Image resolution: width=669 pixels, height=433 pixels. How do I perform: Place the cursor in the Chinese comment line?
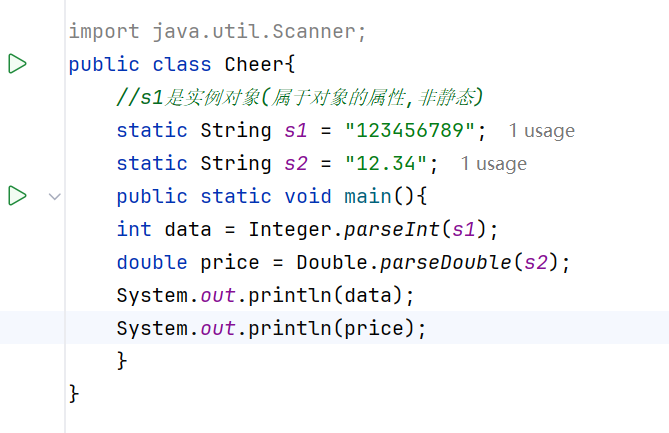[300, 97]
